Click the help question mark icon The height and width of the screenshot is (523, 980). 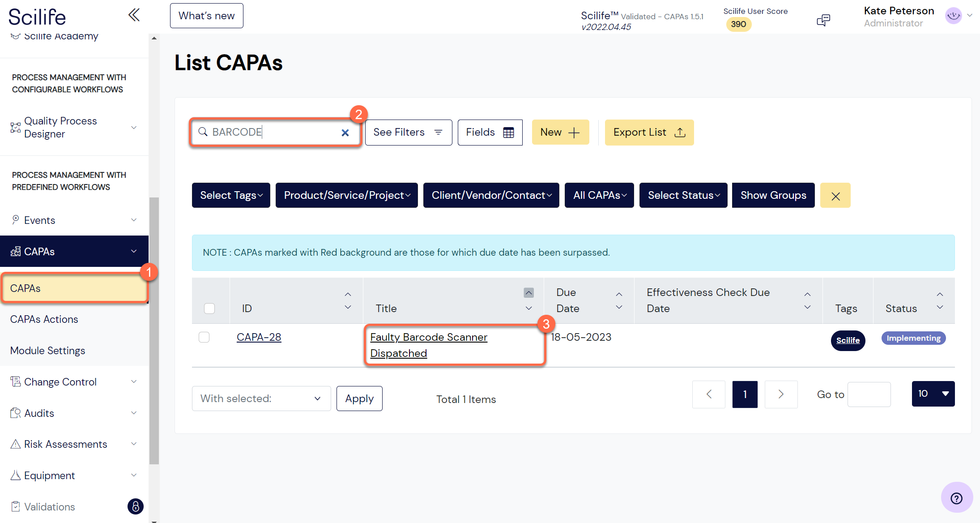tap(956, 498)
